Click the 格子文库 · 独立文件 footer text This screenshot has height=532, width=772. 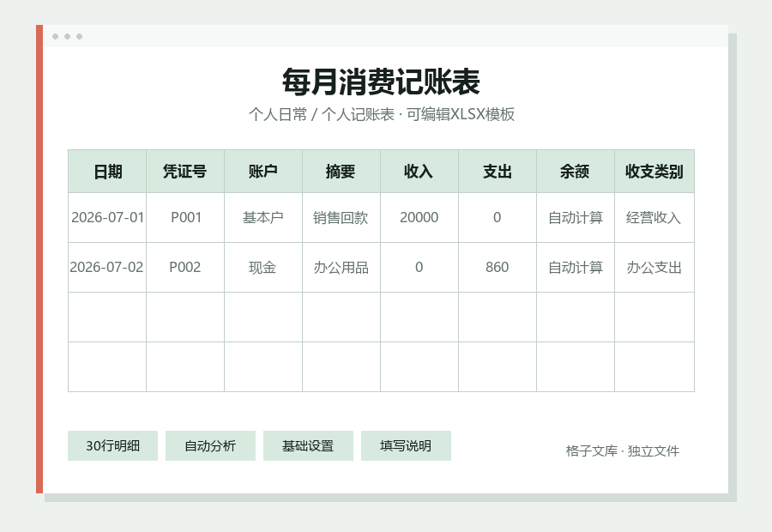[x=623, y=450]
